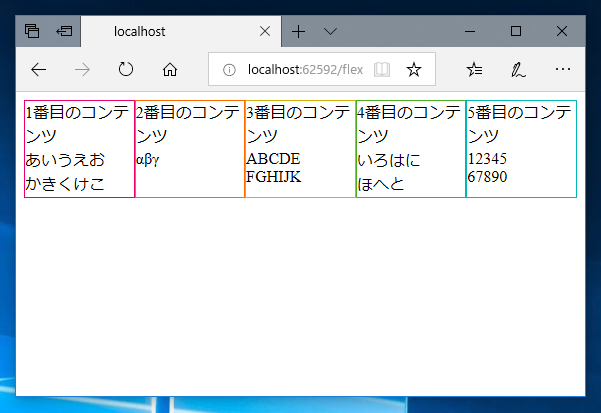Go to the home page

tap(170, 70)
